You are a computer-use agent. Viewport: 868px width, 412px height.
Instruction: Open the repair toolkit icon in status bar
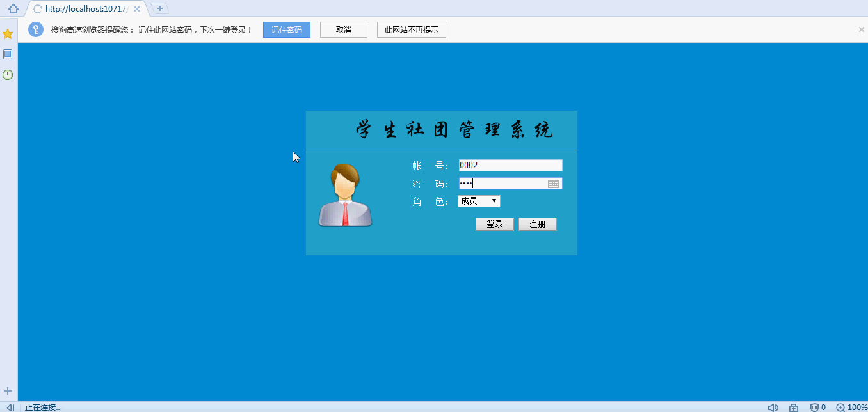pos(793,406)
